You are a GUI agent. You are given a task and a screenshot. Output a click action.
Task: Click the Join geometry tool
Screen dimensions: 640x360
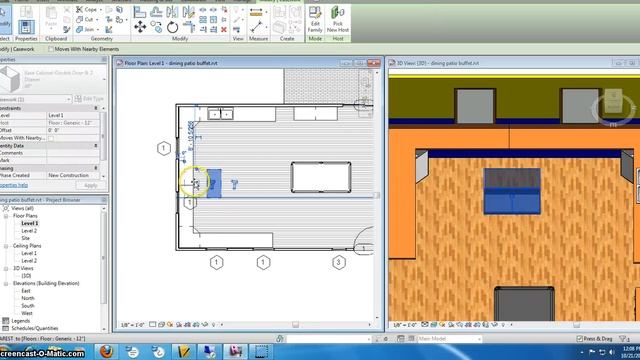(x=86, y=29)
